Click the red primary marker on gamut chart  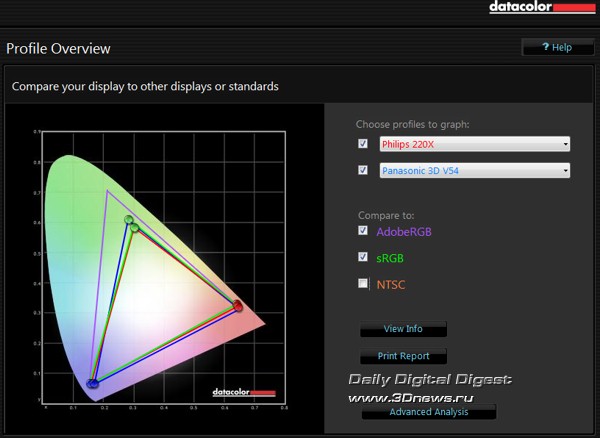pyautogui.click(x=238, y=306)
